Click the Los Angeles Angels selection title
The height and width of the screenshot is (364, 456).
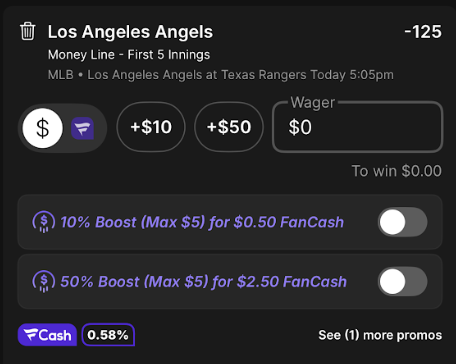coord(130,32)
